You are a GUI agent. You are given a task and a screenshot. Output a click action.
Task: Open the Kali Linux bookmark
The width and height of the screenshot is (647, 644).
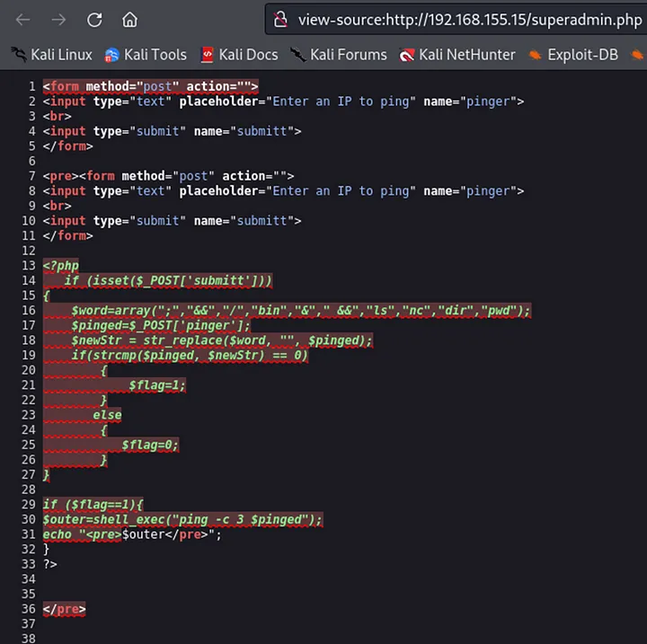pos(52,55)
